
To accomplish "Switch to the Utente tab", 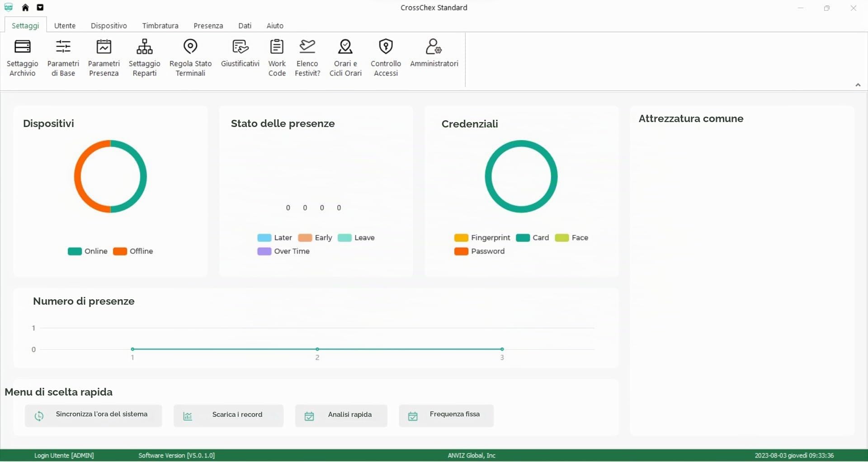I will pos(65,25).
